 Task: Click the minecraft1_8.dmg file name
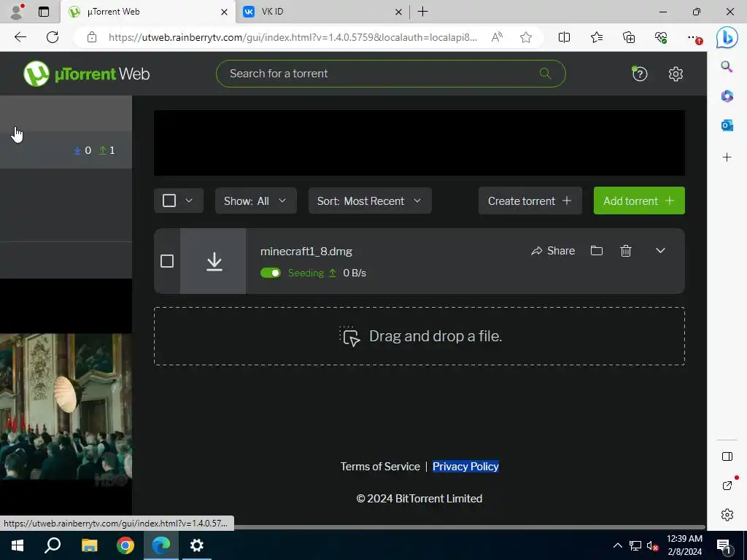(306, 251)
